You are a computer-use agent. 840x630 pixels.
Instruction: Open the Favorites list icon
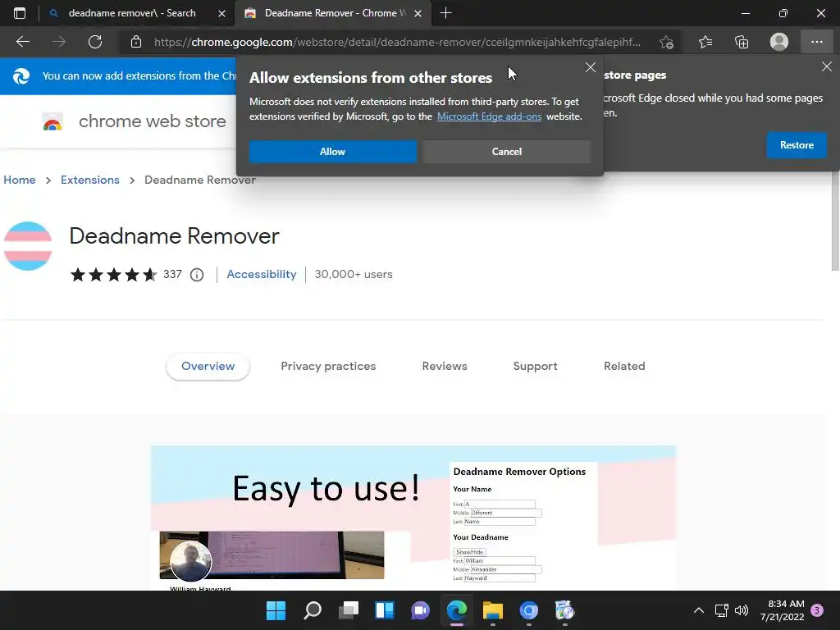click(x=705, y=42)
